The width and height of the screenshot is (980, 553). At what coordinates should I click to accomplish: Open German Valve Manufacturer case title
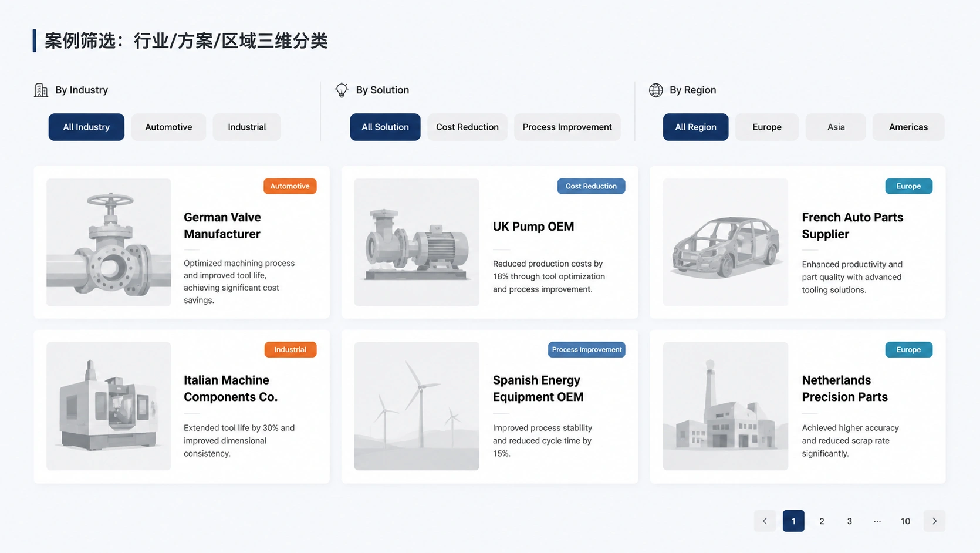point(222,225)
